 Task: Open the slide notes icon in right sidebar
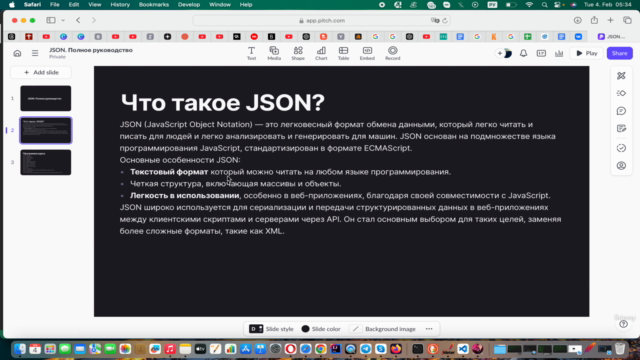tap(621, 129)
